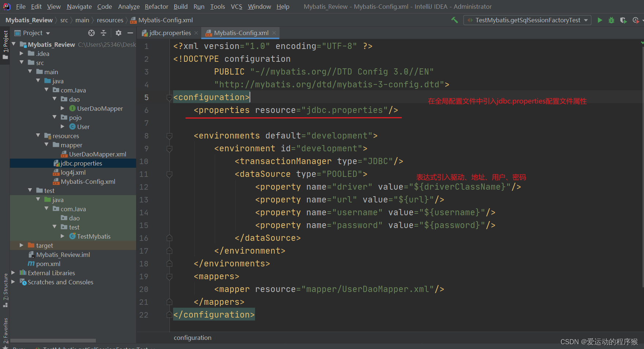
Task: Fold the environments block at line 8
Action: point(169,136)
